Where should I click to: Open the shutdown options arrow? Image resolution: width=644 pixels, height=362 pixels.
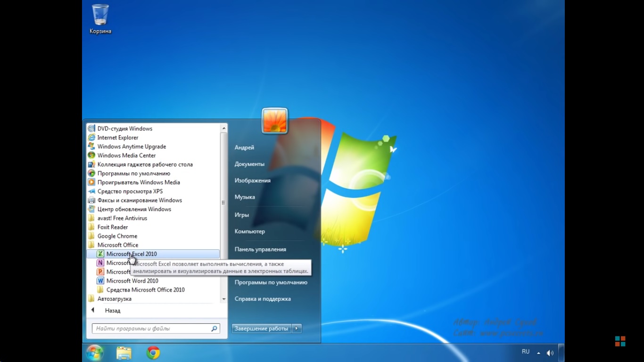(296, 328)
